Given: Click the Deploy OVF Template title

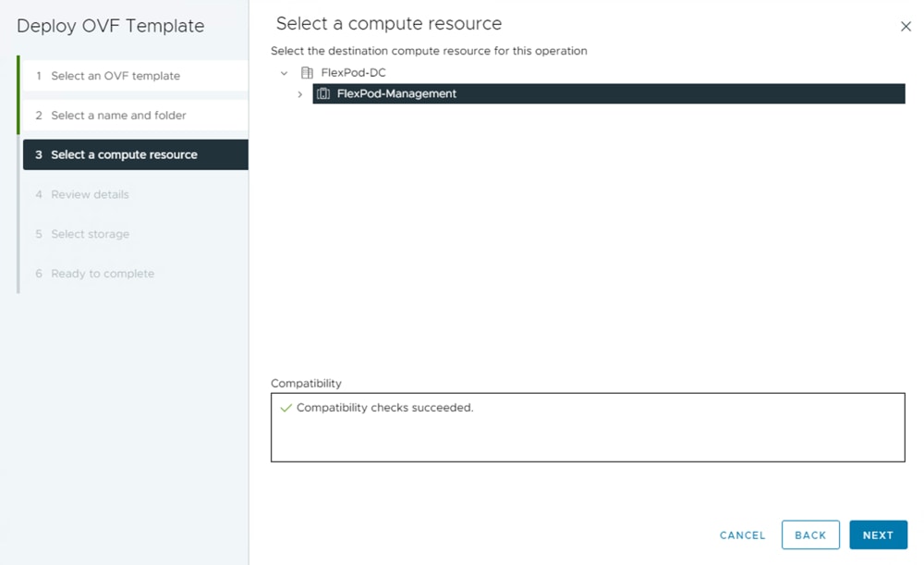Looking at the screenshot, I should pyautogui.click(x=111, y=26).
